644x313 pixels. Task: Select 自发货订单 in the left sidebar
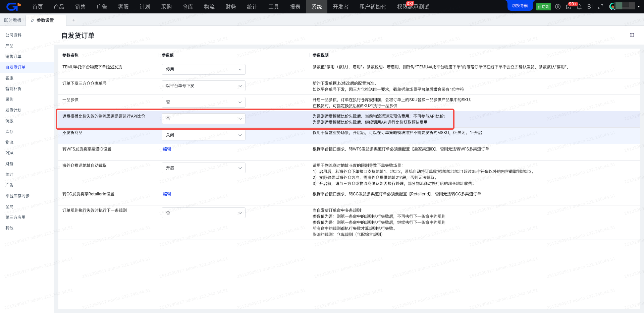tap(27, 67)
